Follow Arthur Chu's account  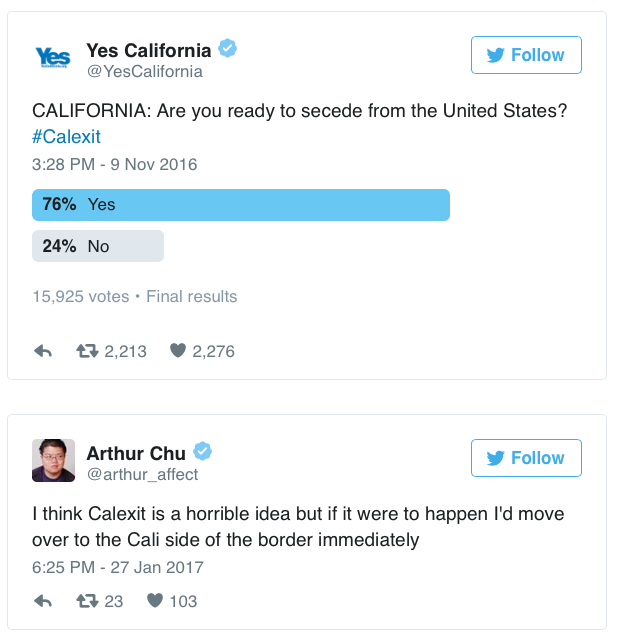click(526, 458)
